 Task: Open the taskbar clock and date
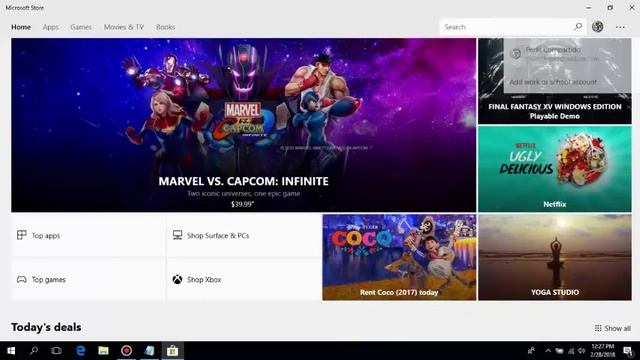pos(603,351)
